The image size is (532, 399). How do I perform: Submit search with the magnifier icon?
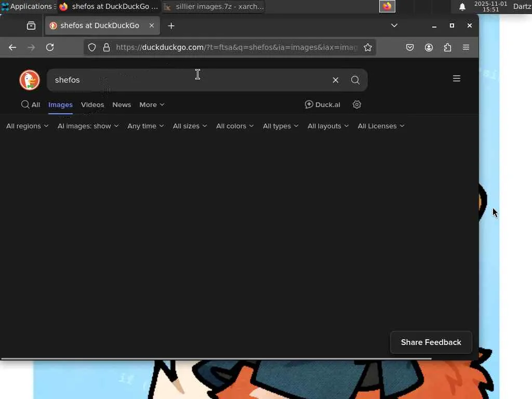pyautogui.click(x=355, y=80)
